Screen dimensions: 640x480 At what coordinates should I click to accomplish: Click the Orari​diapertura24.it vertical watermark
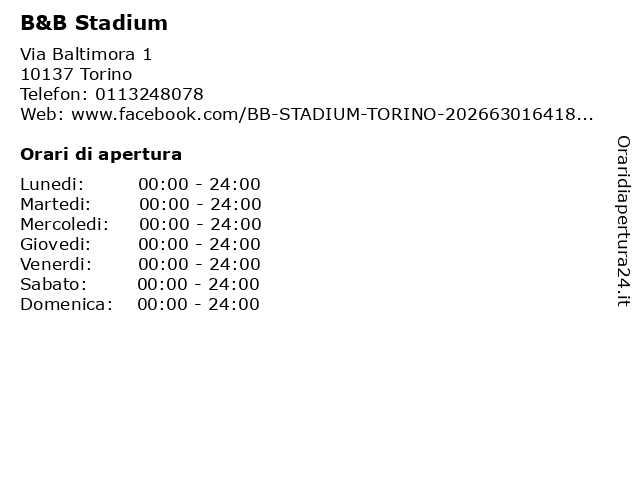(623, 221)
